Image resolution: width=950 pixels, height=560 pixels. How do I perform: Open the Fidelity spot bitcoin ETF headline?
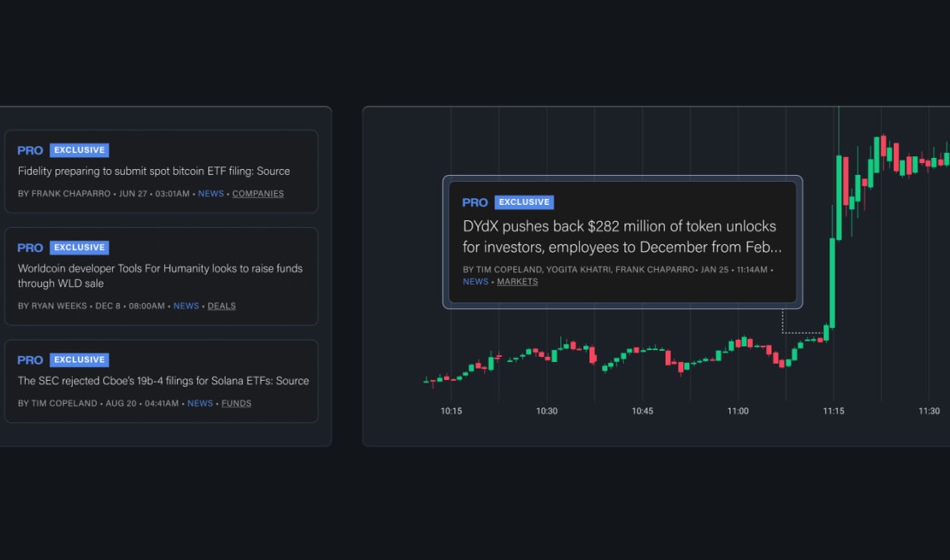[x=155, y=171]
